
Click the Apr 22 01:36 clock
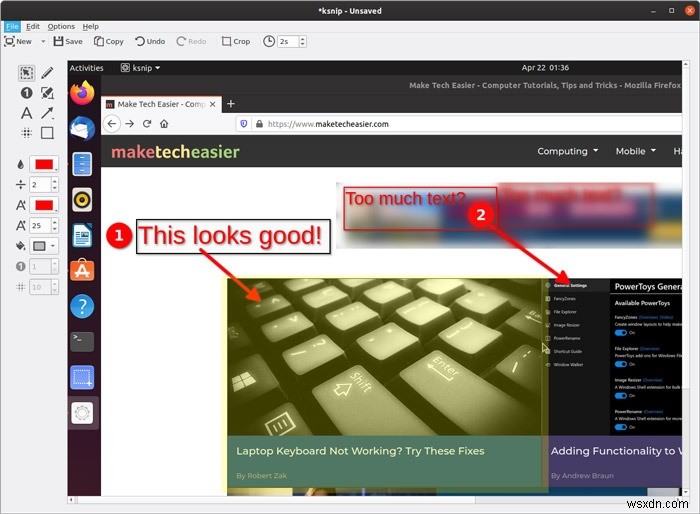(545, 67)
